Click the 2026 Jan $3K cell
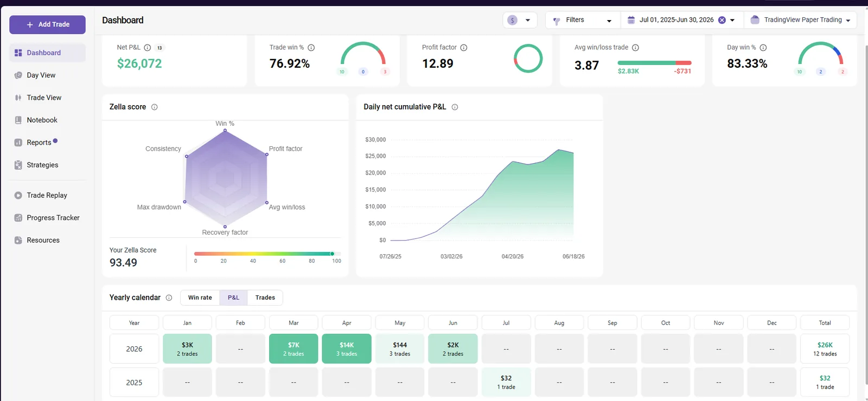The image size is (868, 401). [187, 348]
